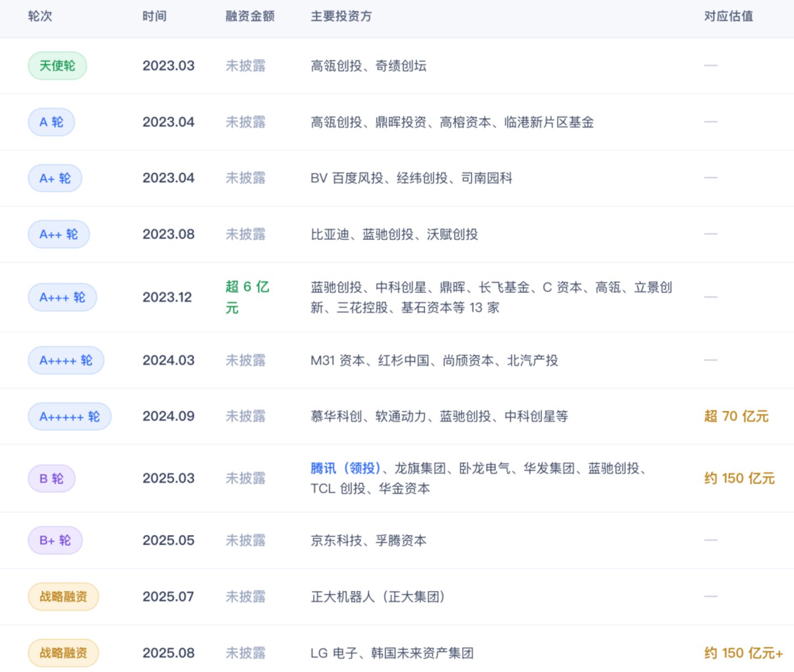Click 未披露 in the B 轮 row
This screenshot has height=672, width=794.
click(x=246, y=478)
